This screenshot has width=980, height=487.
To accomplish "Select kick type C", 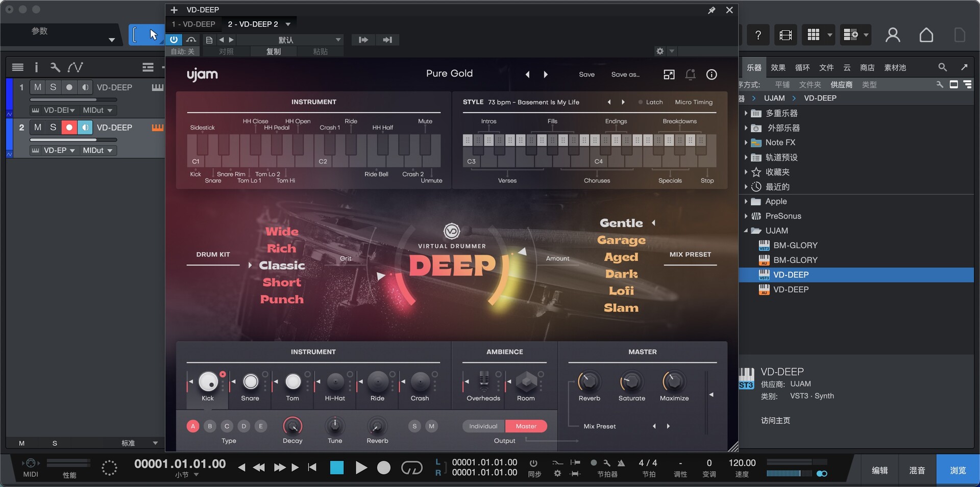I will [227, 426].
